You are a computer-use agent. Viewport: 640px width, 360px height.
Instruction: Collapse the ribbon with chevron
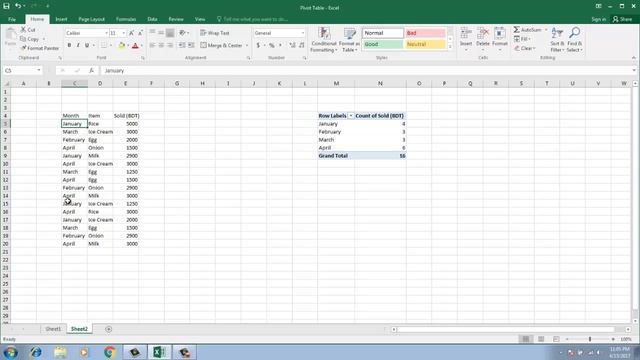[634, 58]
